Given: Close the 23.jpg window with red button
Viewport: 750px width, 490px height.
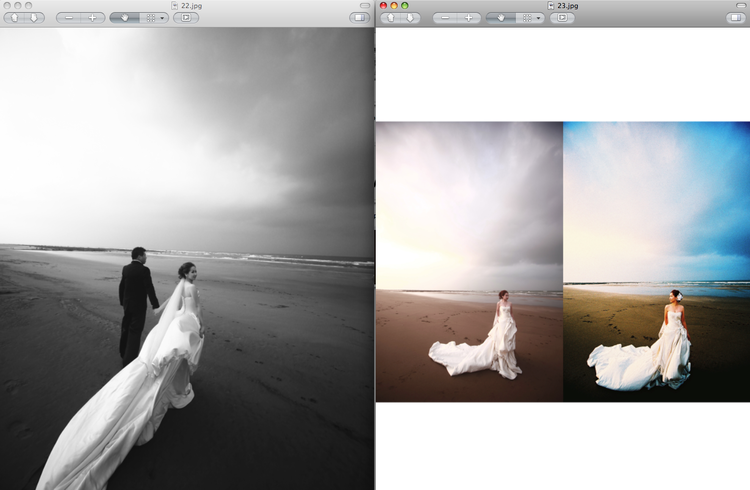Looking at the screenshot, I should coord(383,6).
